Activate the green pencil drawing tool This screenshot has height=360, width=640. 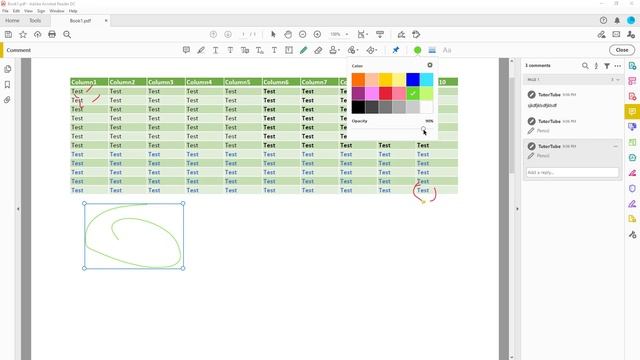click(303, 50)
